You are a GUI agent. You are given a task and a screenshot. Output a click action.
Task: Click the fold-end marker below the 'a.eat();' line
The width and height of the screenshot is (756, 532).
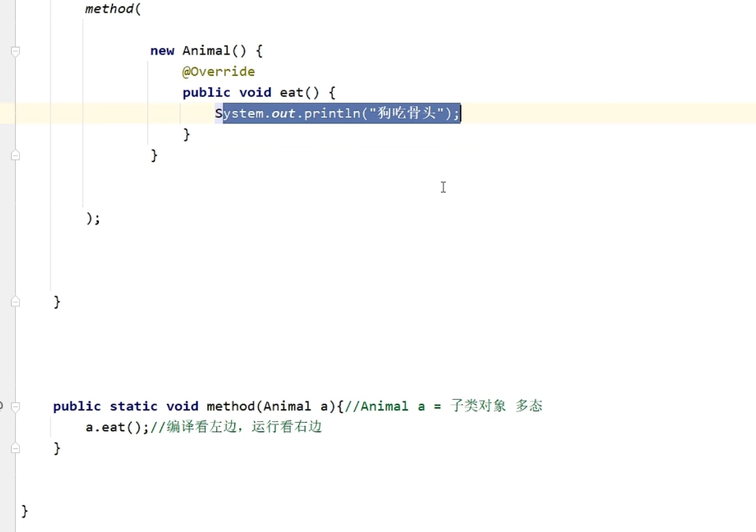pos(15,449)
